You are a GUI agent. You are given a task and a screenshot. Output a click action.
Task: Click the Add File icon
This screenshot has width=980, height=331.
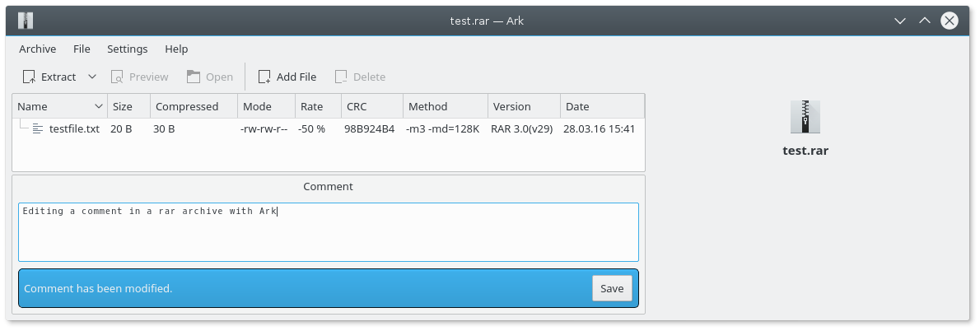[264, 77]
